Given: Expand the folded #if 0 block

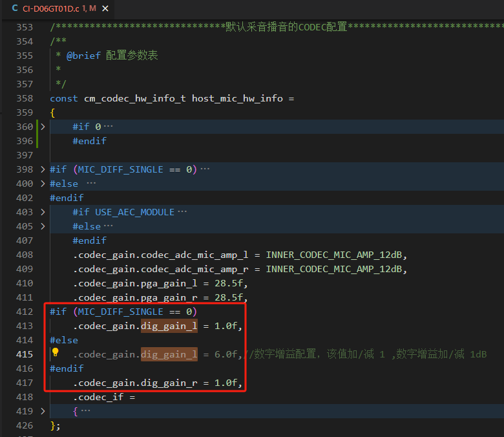Looking at the screenshot, I should click(x=43, y=127).
